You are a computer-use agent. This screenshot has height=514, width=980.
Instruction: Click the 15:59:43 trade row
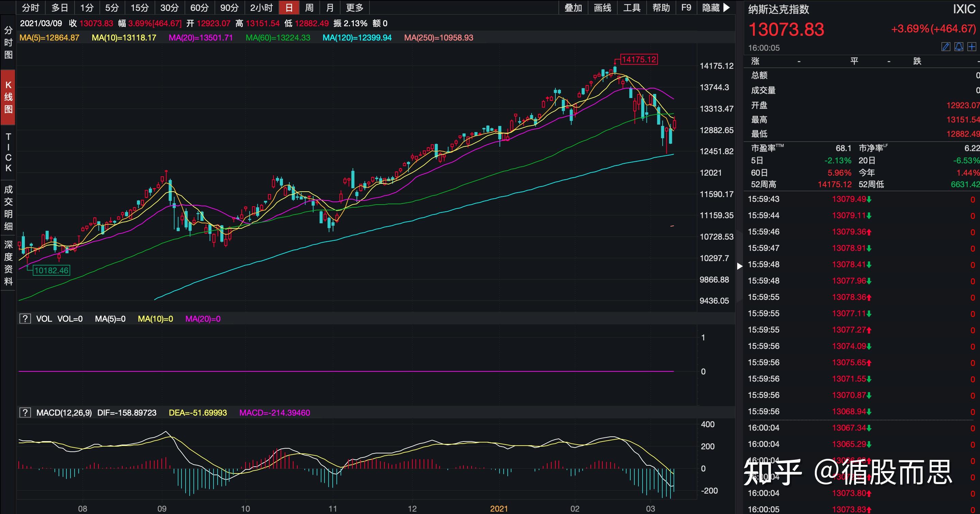tap(862, 199)
